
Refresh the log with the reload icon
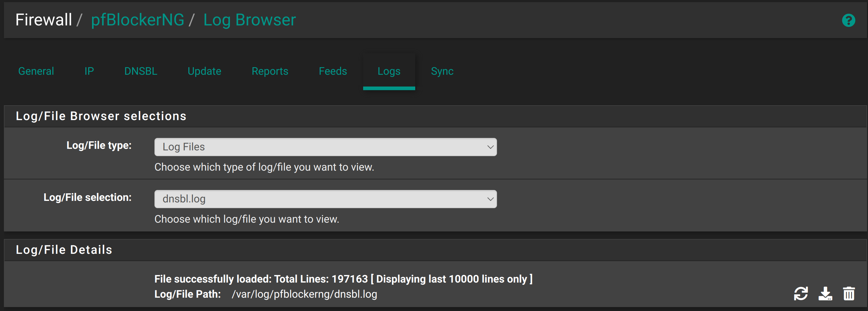(800, 293)
